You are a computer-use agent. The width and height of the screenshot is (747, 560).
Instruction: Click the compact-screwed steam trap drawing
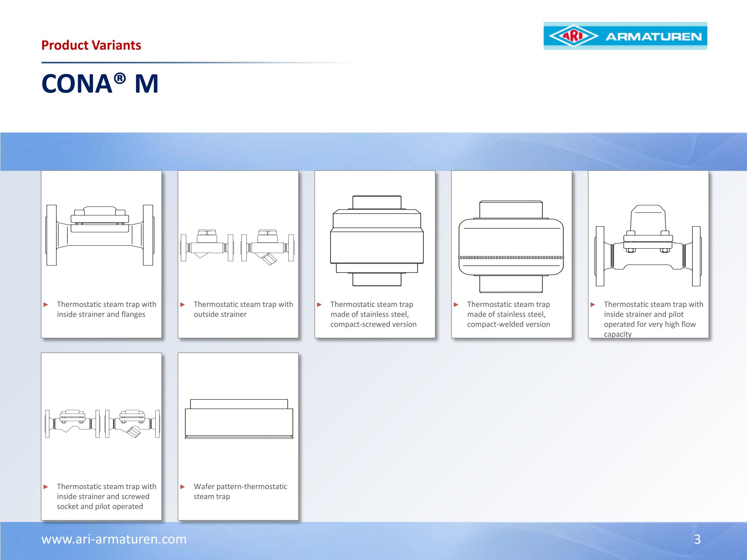point(377,240)
